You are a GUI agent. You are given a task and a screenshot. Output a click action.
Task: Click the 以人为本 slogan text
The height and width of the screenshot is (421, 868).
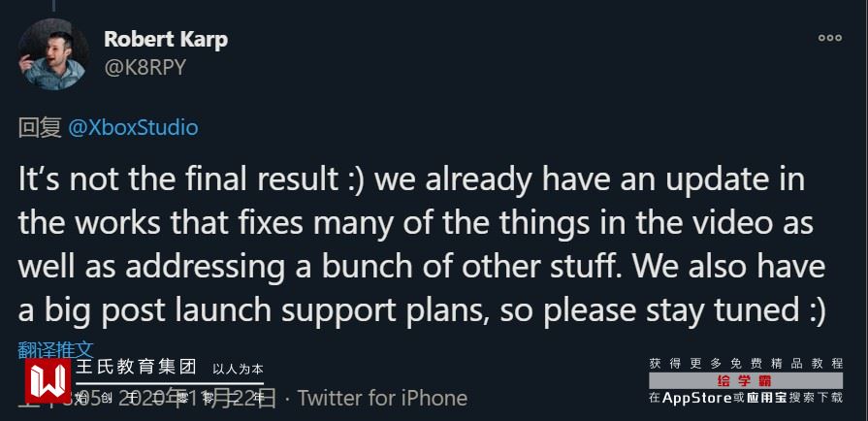238,369
